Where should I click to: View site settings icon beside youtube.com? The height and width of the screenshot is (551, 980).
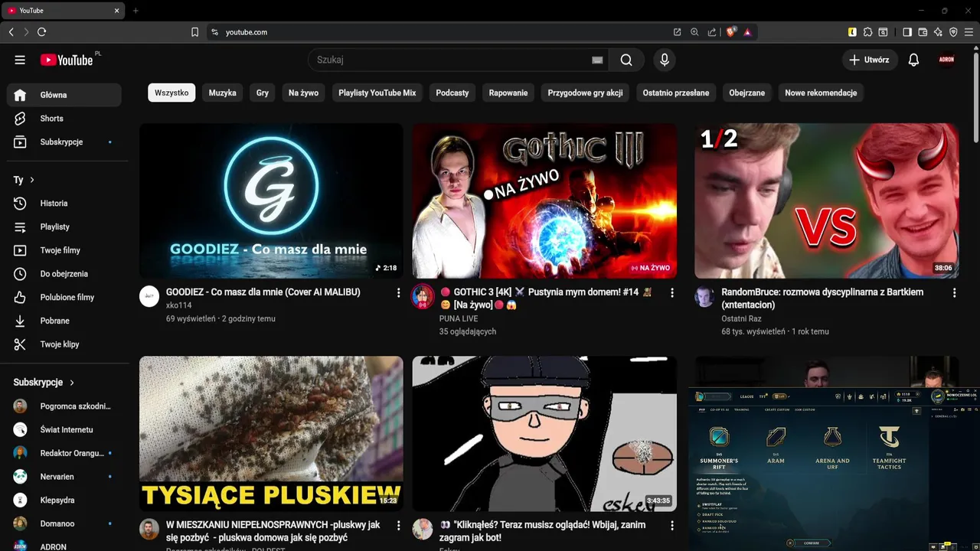click(x=214, y=32)
